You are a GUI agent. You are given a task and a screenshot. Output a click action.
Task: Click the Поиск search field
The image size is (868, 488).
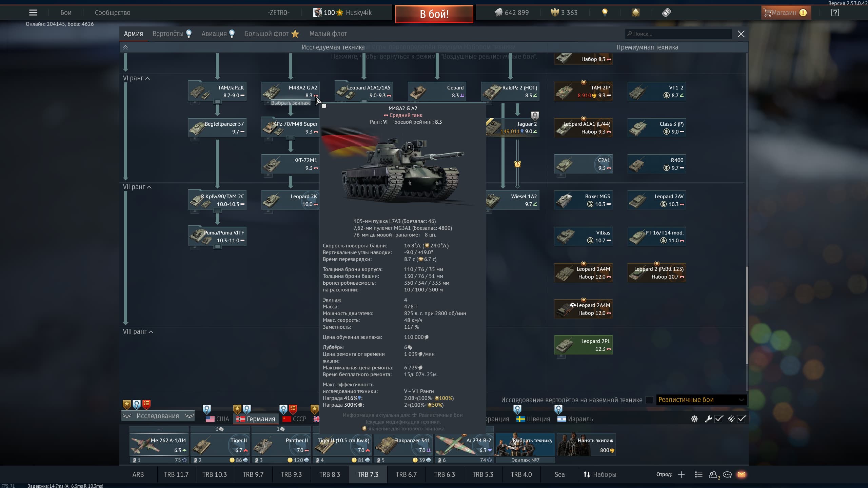click(678, 34)
